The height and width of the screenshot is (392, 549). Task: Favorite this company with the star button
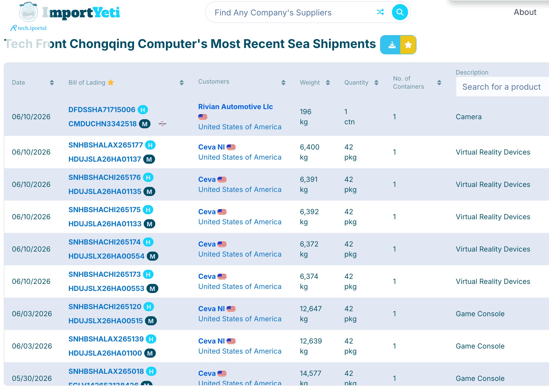pyautogui.click(x=408, y=45)
